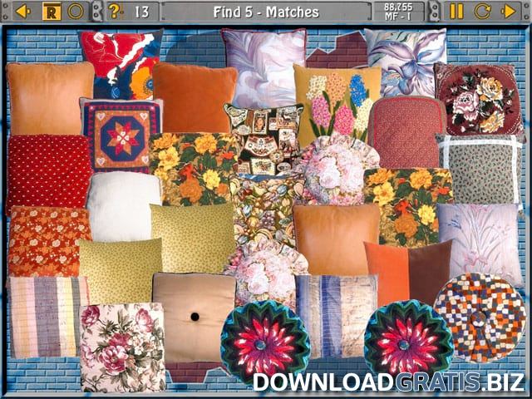Click the circle icon in top toolbar
The height and width of the screenshot is (399, 532).
click(x=76, y=11)
